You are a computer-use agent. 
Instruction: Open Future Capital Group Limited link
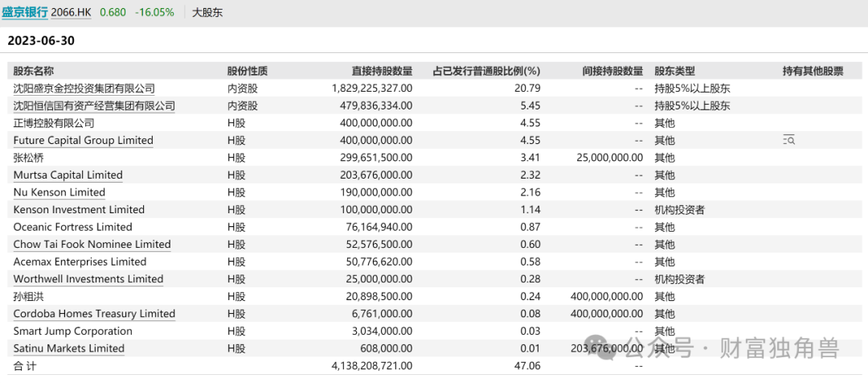pyautogui.click(x=83, y=140)
